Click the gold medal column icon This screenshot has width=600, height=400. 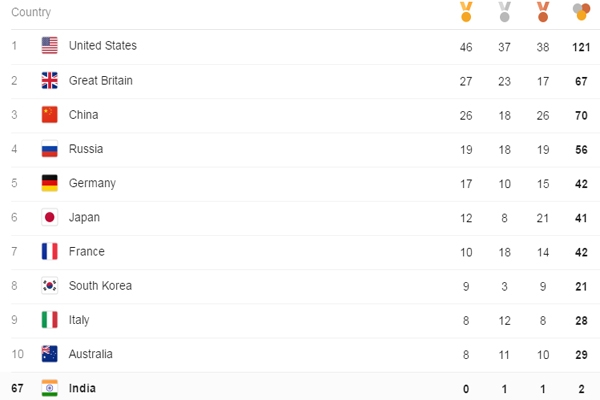pyautogui.click(x=466, y=11)
